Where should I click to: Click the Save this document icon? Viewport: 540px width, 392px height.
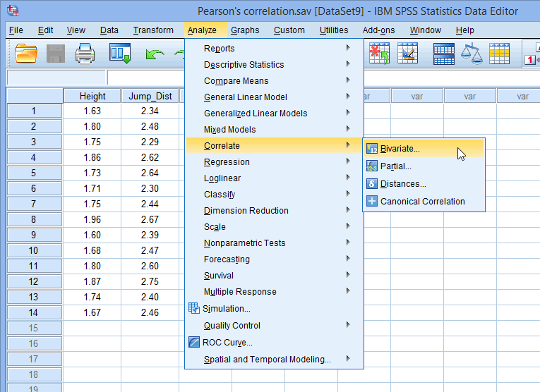point(56,53)
